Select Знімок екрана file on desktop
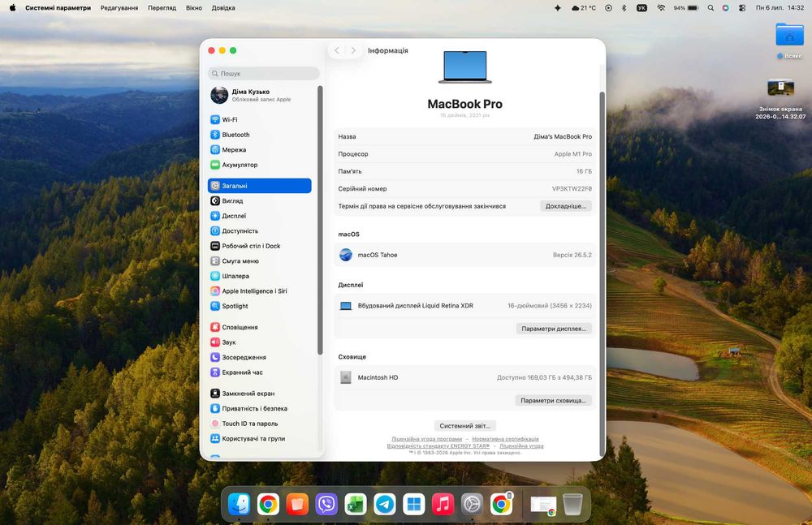Viewport: 812px width, 525px height. 780,99
